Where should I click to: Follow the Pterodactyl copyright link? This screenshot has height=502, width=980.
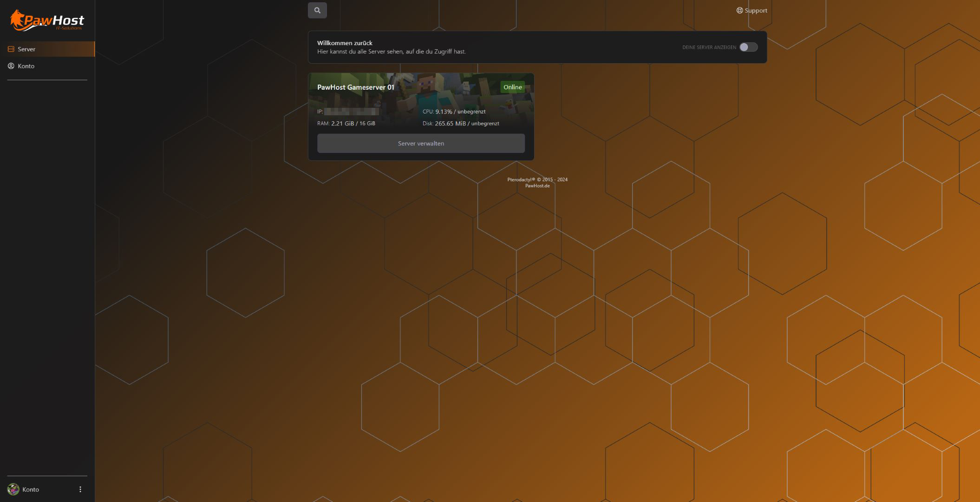(x=521, y=179)
